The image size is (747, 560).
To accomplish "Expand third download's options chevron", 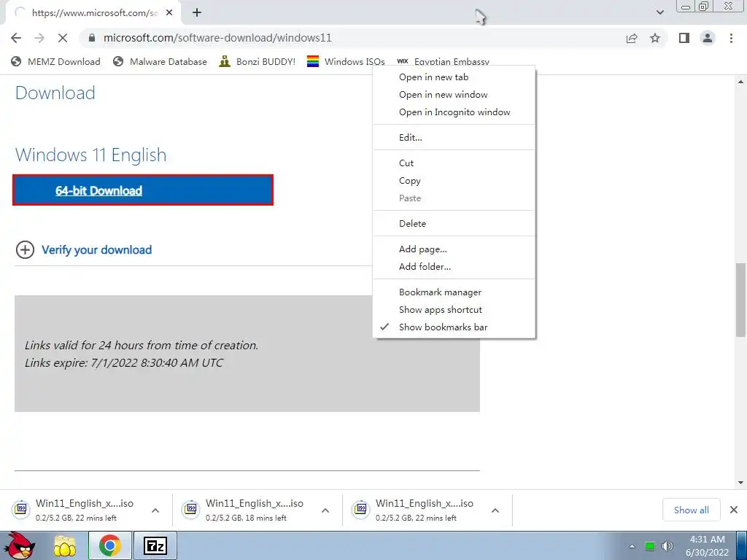I will (495, 510).
